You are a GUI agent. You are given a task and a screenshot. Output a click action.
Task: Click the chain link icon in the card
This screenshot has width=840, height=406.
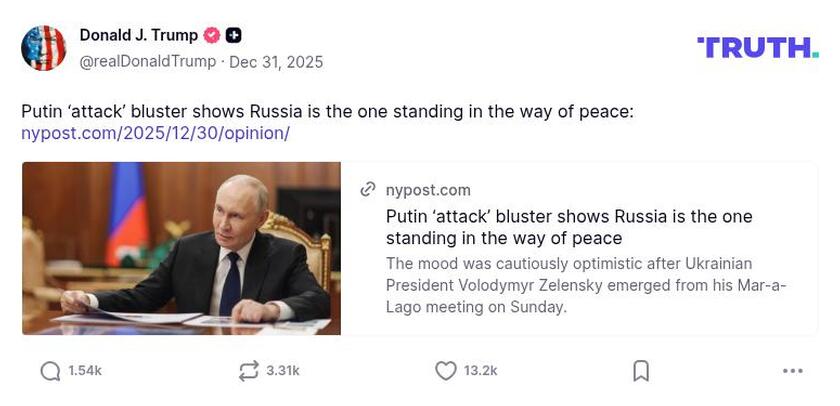point(367,190)
